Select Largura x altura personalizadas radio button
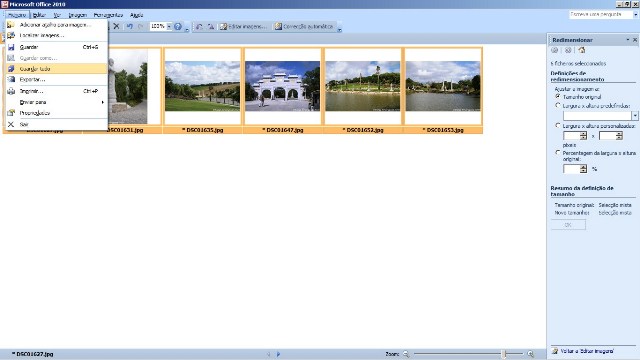This screenshot has height=360, width=640. (x=558, y=125)
